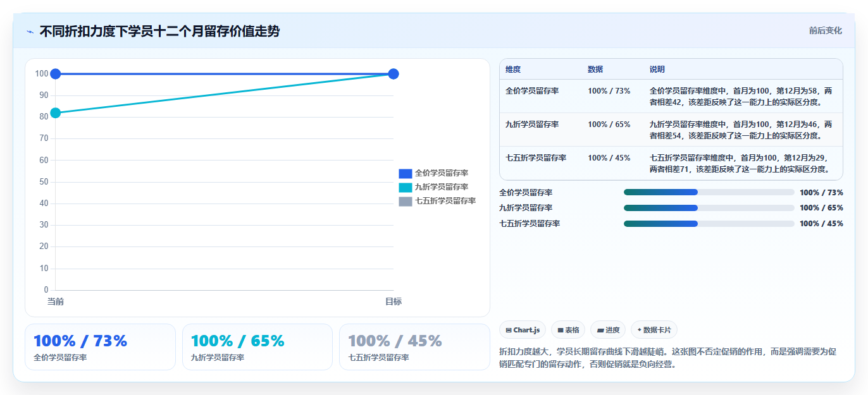868x395 pixels.
Task: Click the 目标 x-axis label
Action: [x=394, y=301]
